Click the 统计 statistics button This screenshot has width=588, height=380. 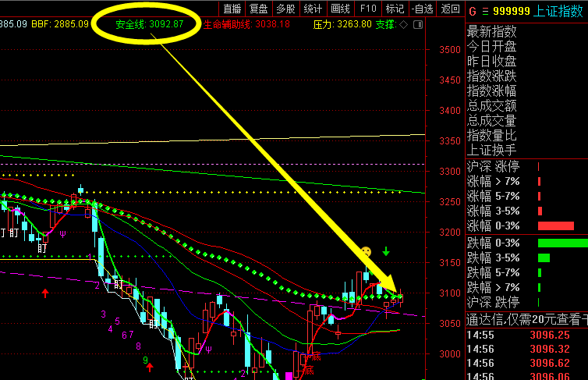[x=313, y=9]
